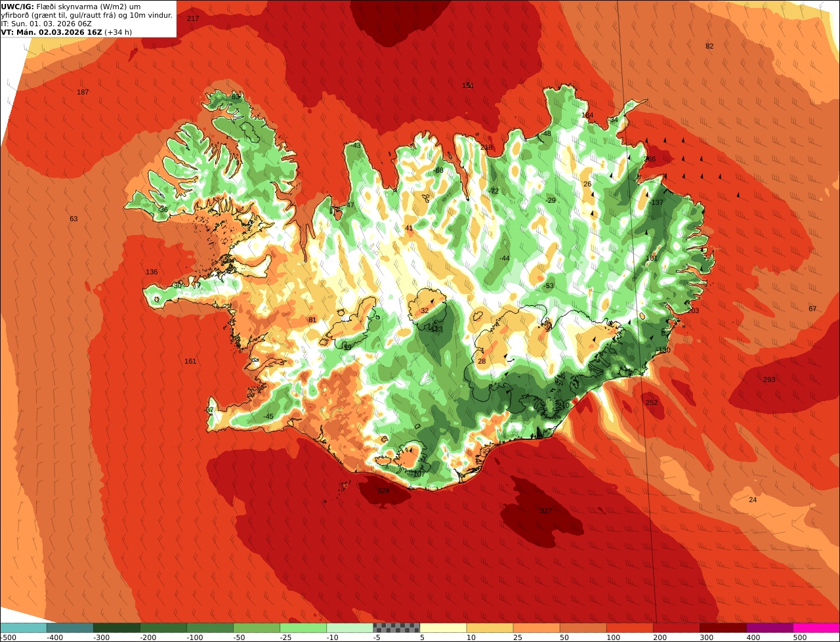Click the map value 67 over the eastern sea

click(812, 309)
